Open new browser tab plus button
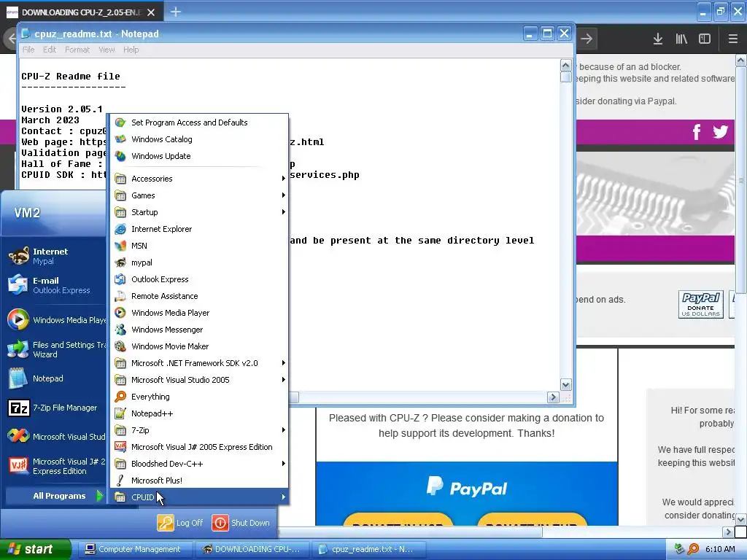This screenshot has width=747, height=560. tap(175, 12)
